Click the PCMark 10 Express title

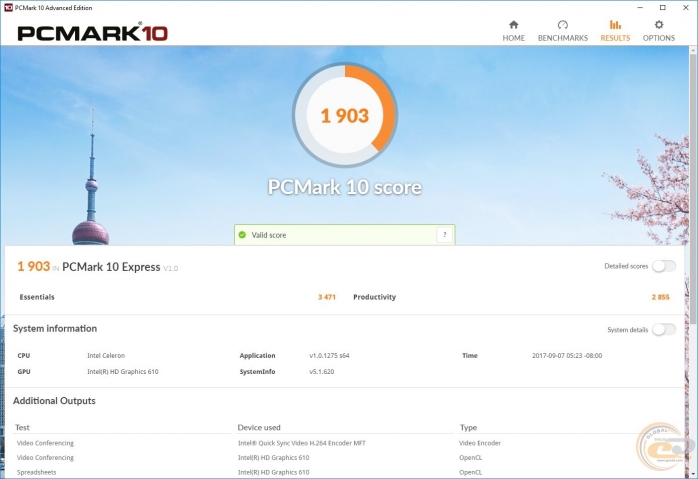click(x=111, y=267)
